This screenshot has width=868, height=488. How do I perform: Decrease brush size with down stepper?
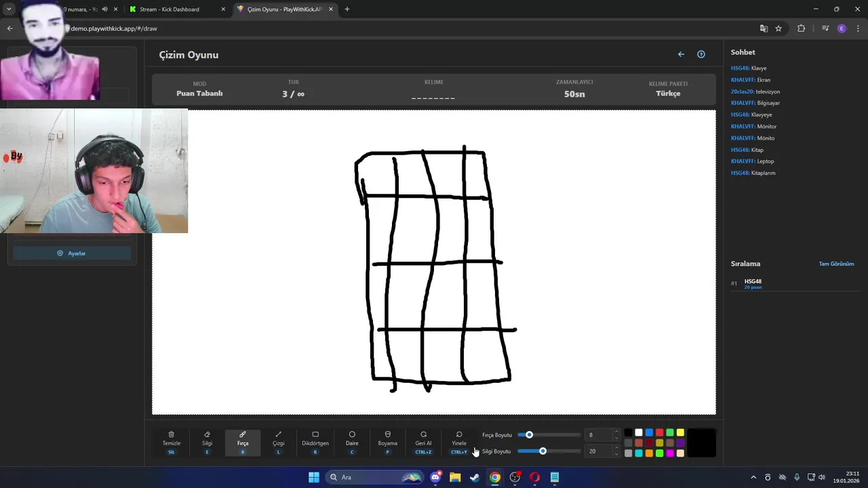(616, 439)
